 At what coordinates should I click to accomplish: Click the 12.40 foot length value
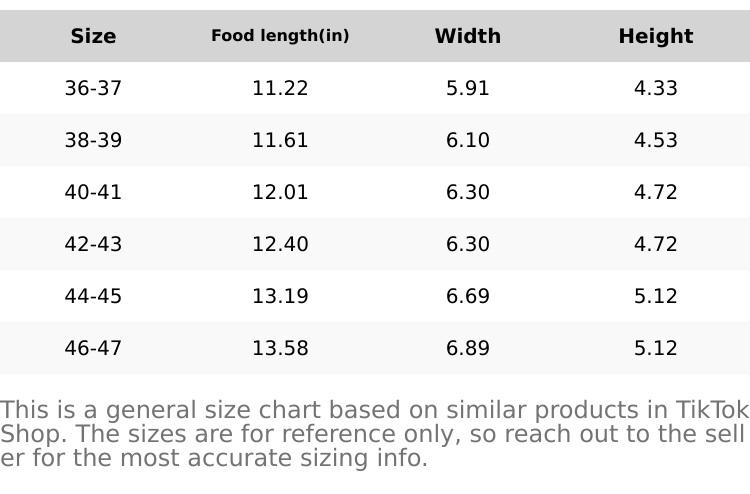280,244
